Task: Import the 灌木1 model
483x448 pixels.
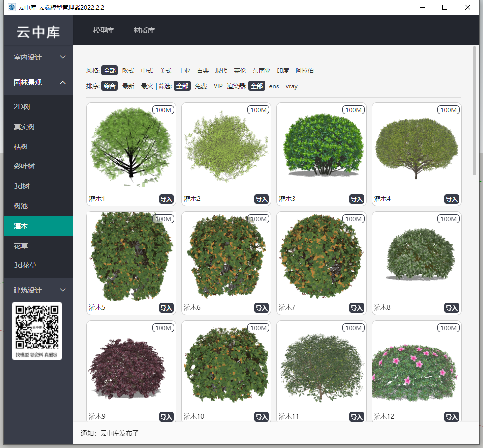Action: 166,199
